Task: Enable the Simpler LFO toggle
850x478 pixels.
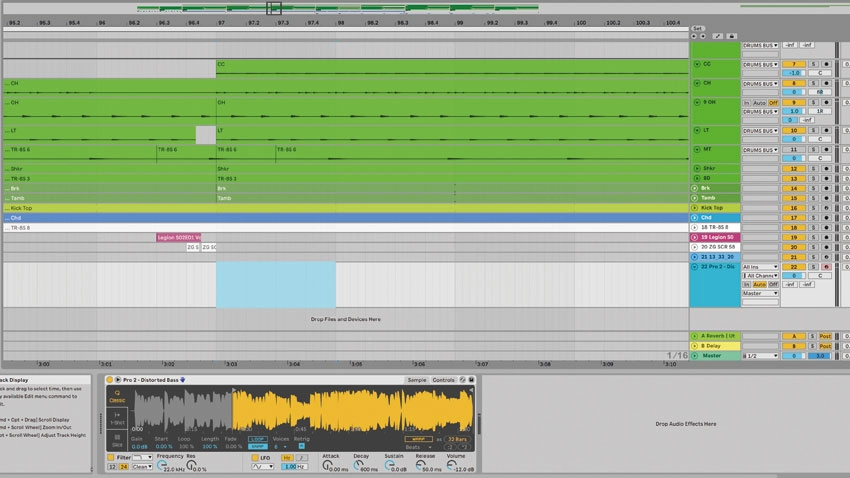Action: (255, 457)
